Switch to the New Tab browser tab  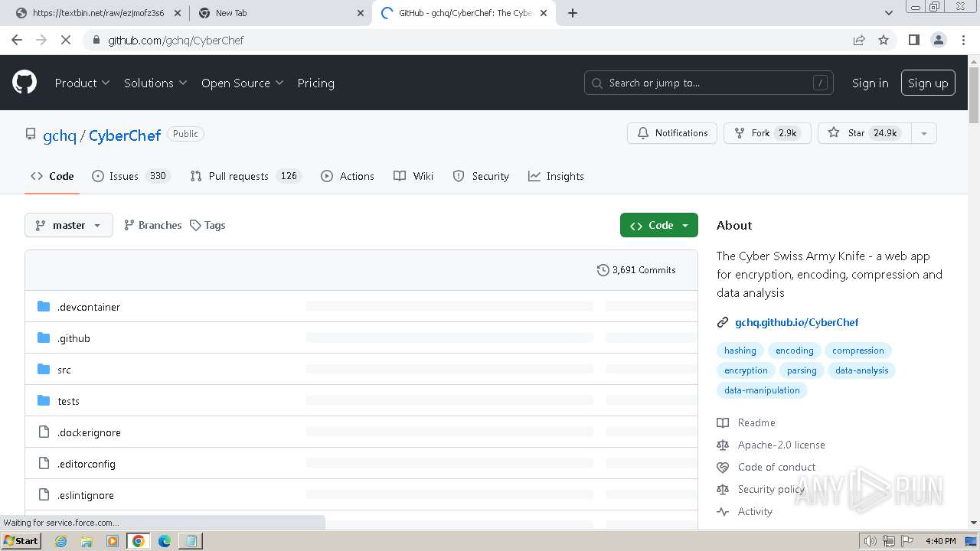280,13
